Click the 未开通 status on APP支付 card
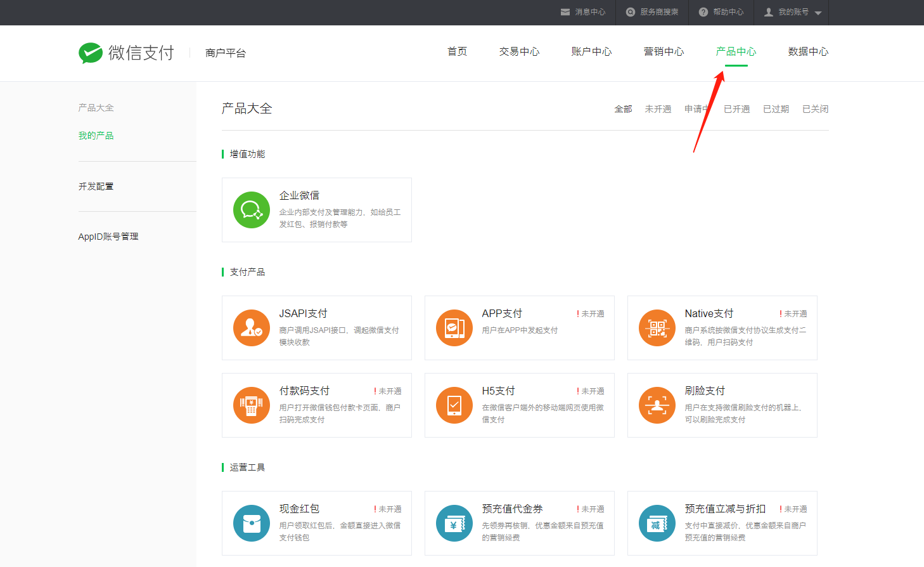This screenshot has width=924, height=567. pyautogui.click(x=591, y=314)
